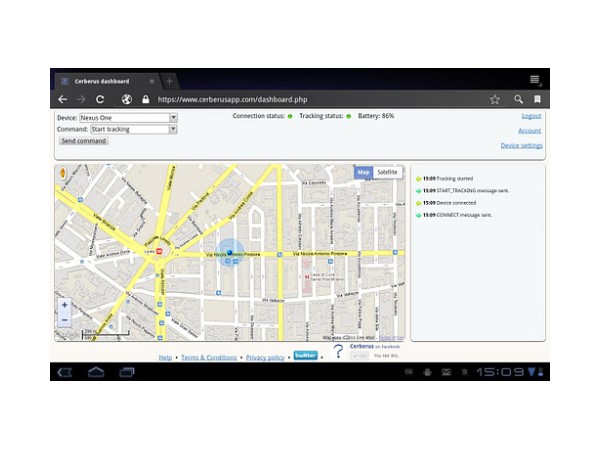The height and width of the screenshot is (450, 600).
Task: Select the Cerberus dashboard browser tab
Action: [105, 80]
